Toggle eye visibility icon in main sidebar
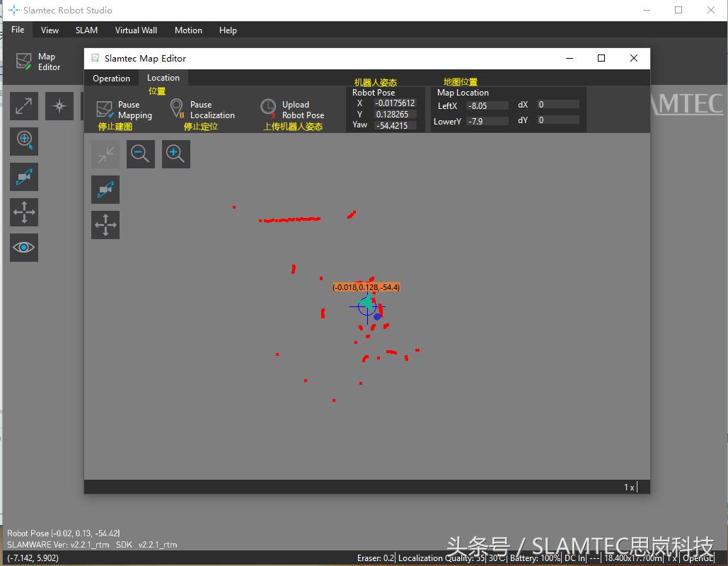 23,248
